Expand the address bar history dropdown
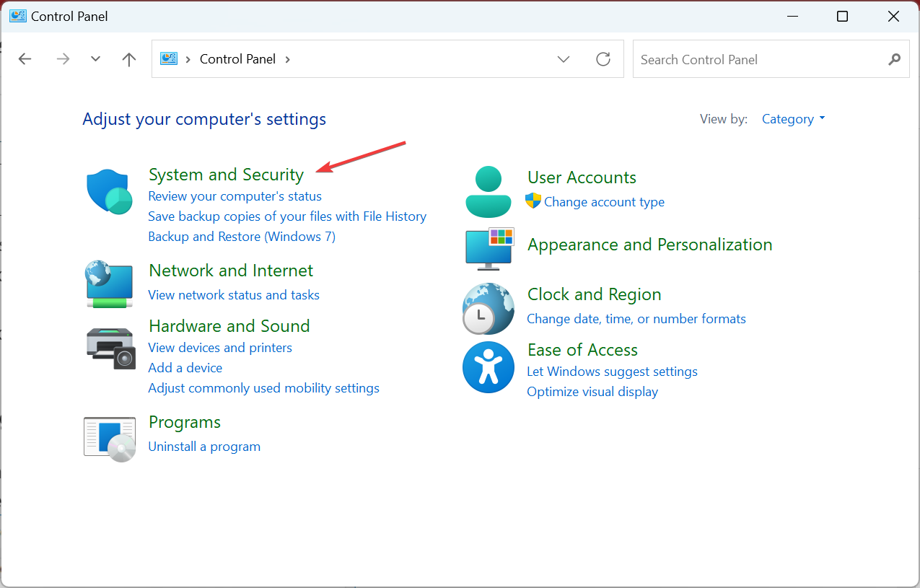Image resolution: width=920 pixels, height=588 pixels. pyautogui.click(x=564, y=59)
